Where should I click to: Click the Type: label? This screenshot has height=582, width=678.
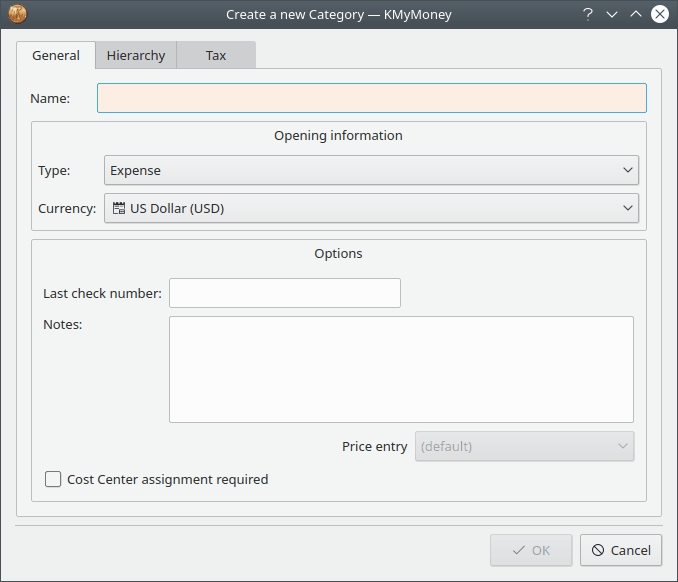[x=54, y=170]
